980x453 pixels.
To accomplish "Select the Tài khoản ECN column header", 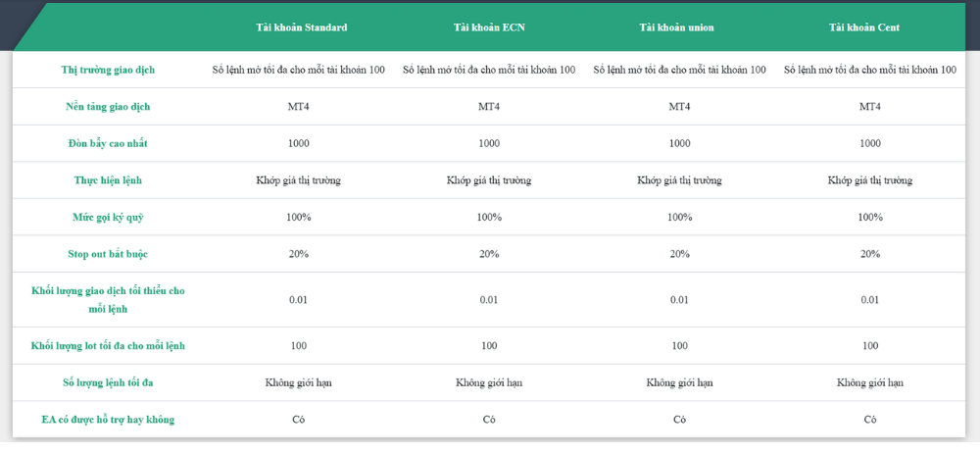I will pyautogui.click(x=489, y=27).
